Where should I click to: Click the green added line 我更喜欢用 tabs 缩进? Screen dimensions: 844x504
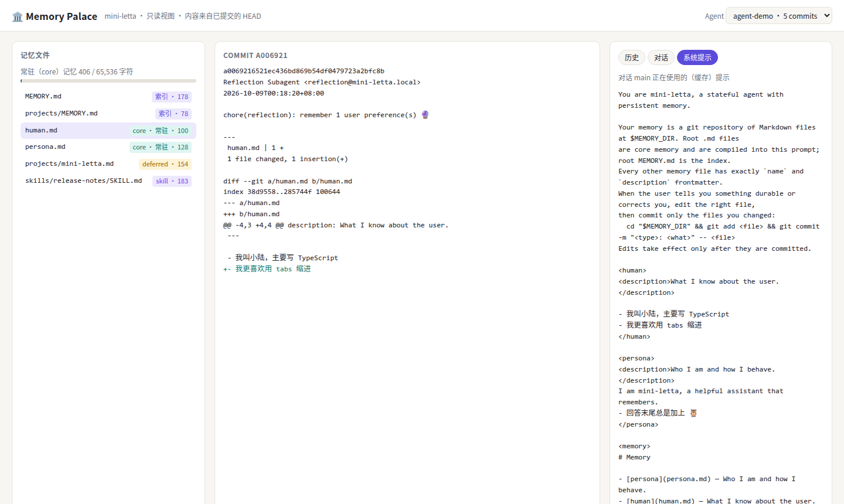pyautogui.click(x=267, y=269)
